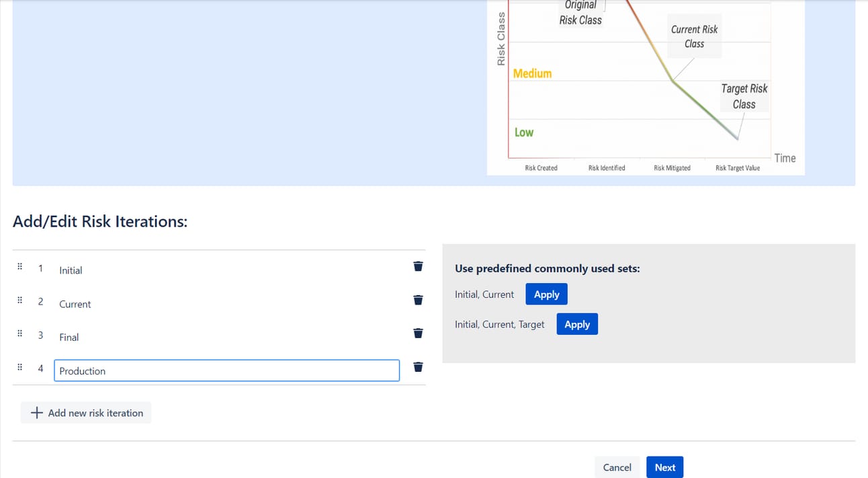
Task: Select the Final iteration name
Action: 69,337
